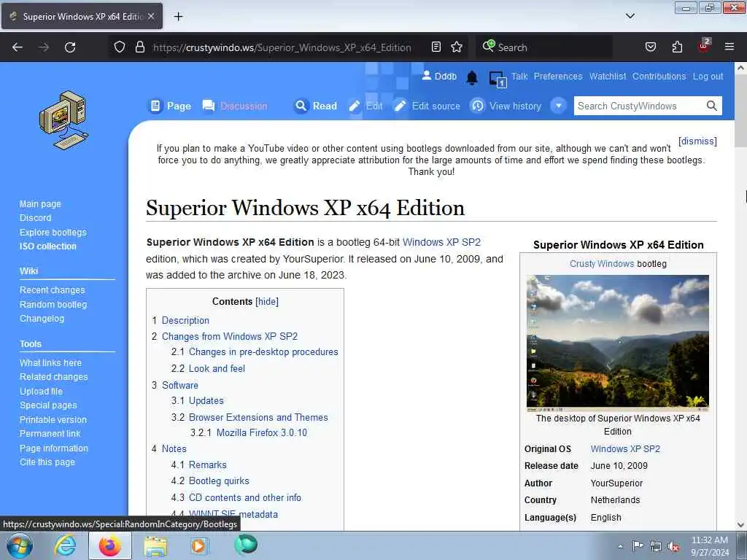Open Firefox hamburger application menu

click(x=729, y=47)
